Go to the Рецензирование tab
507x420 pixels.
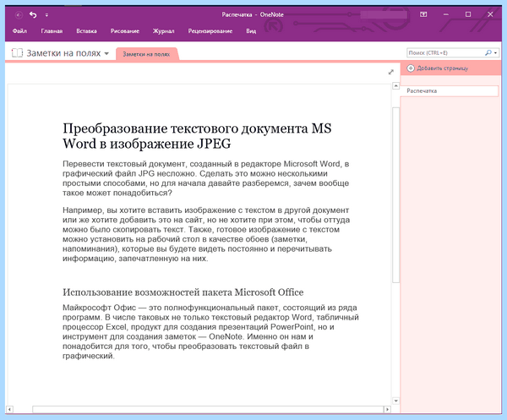coord(210,31)
